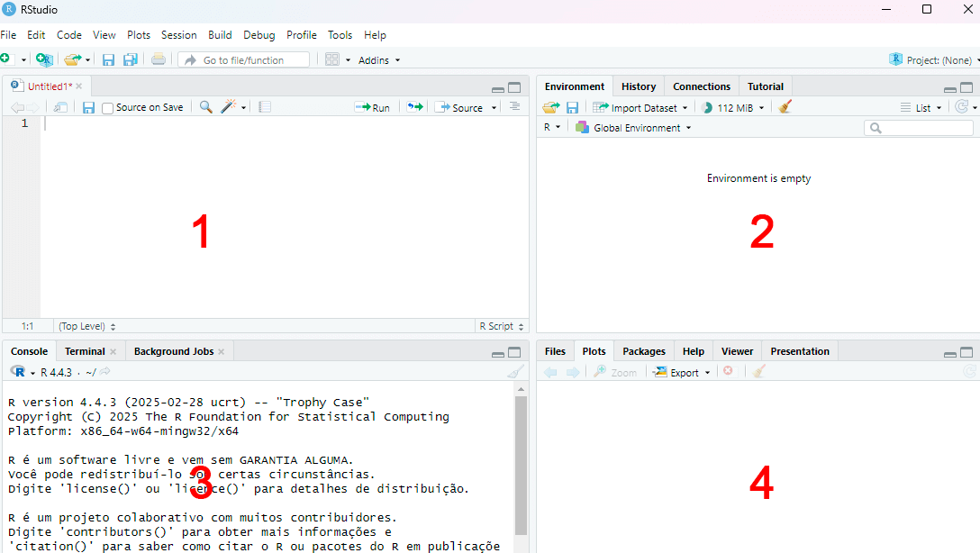Image resolution: width=980 pixels, height=553 pixels.
Task: Click line 1 of the script editor
Action: pos(285,123)
